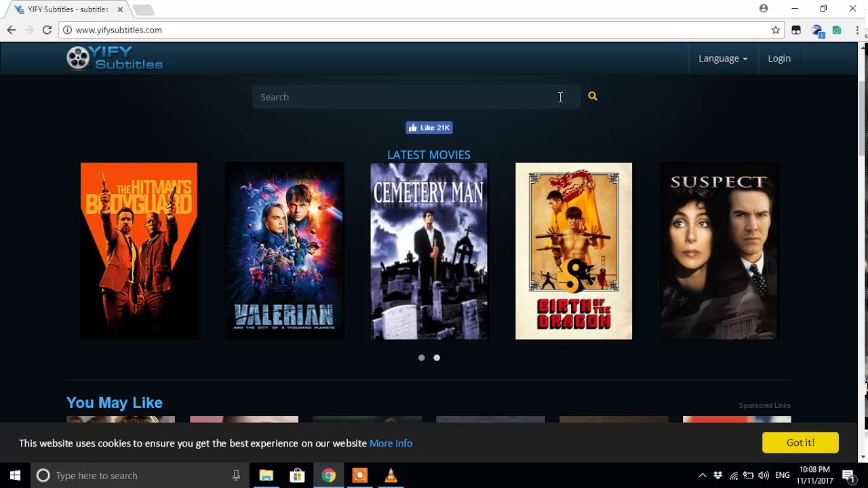Click the address bar URL
Screen dimensions: 868x488
[x=119, y=30]
